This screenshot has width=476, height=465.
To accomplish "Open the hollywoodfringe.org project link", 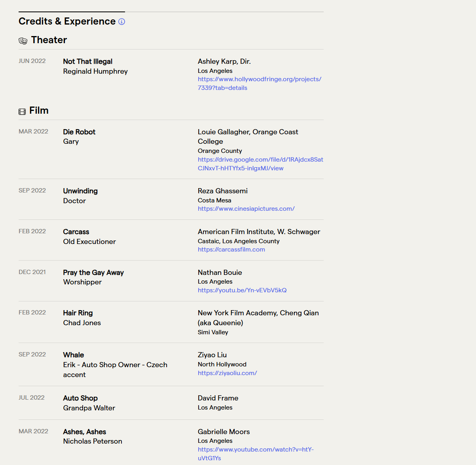I will (x=260, y=84).
